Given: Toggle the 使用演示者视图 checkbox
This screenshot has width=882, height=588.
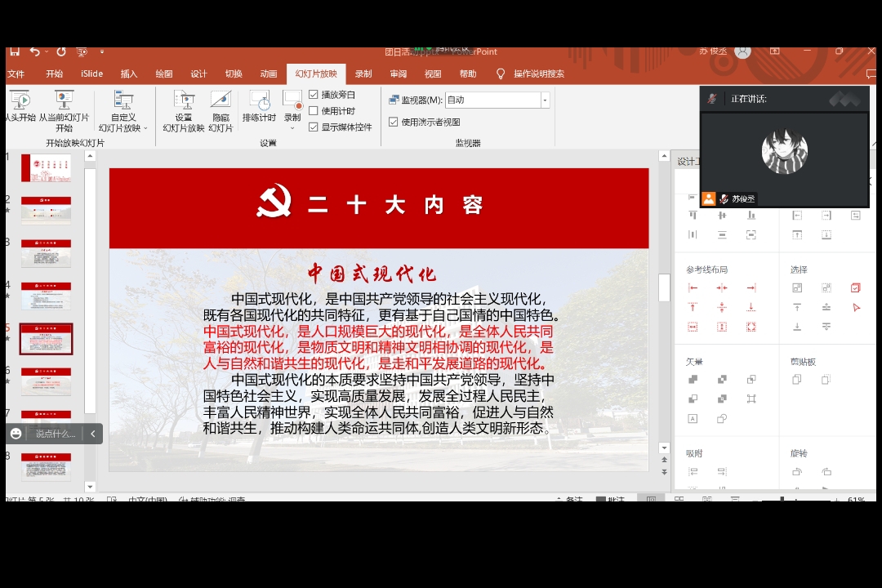Looking at the screenshot, I should pyautogui.click(x=393, y=122).
